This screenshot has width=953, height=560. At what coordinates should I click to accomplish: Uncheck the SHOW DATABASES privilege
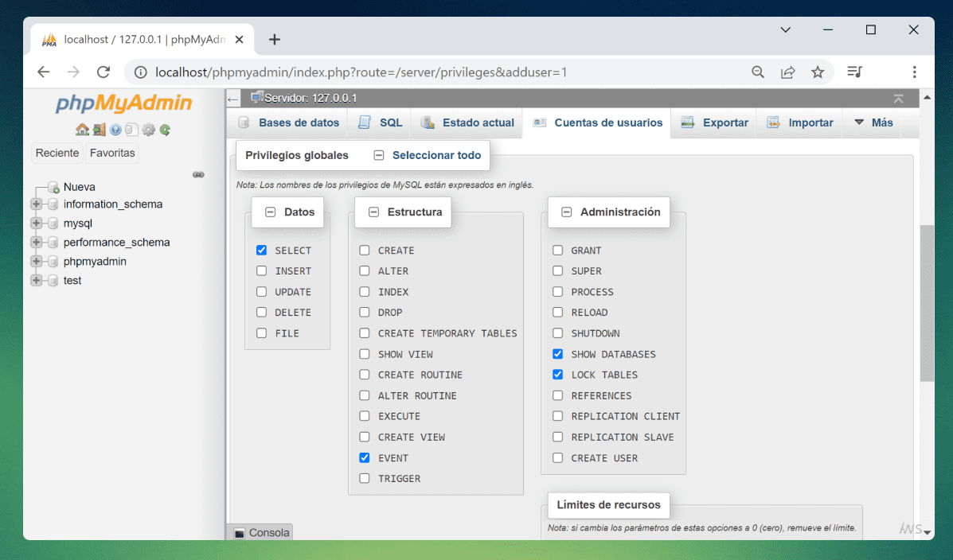point(557,354)
